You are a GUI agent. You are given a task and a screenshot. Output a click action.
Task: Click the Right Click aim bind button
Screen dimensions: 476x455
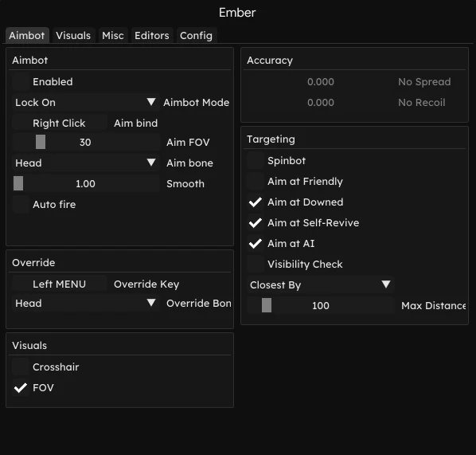(60, 123)
